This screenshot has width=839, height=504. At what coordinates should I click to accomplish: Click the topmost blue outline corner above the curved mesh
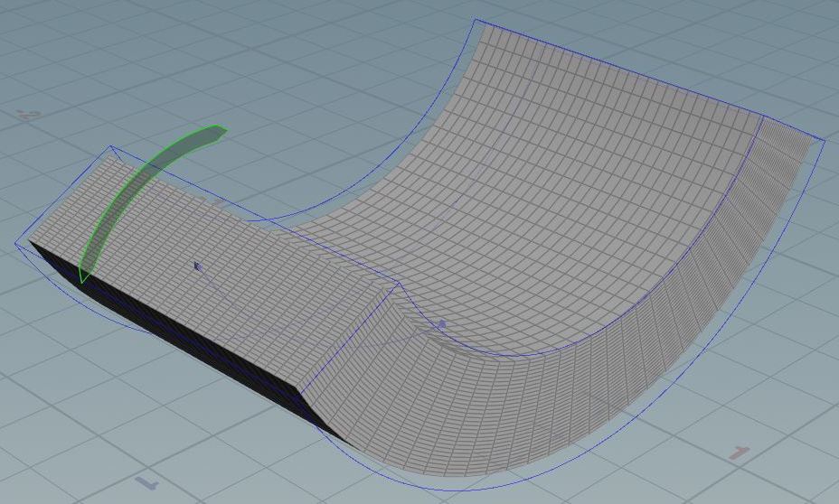pyautogui.click(x=476, y=20)
